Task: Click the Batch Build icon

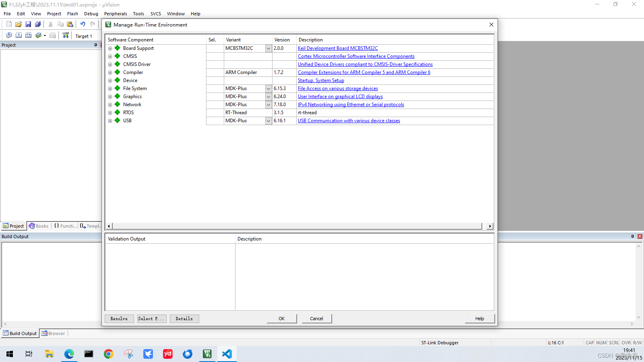Action: click(x=38, y=35)
